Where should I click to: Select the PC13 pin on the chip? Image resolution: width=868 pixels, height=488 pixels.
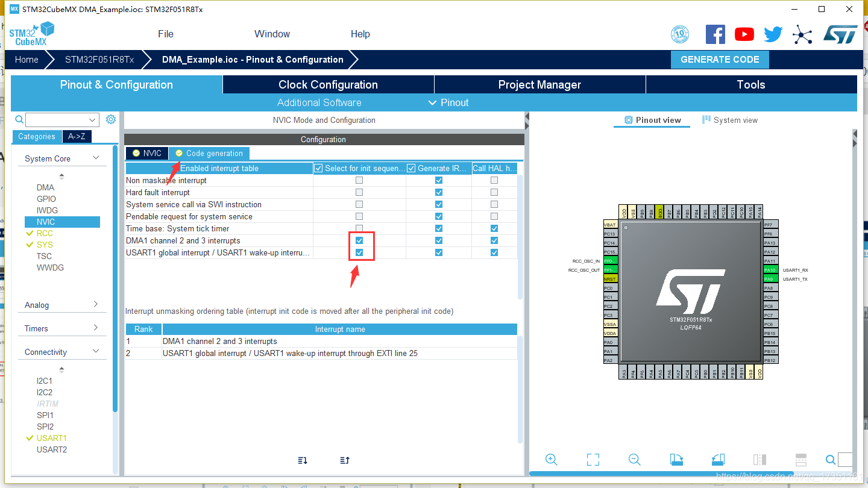(611, 234)
